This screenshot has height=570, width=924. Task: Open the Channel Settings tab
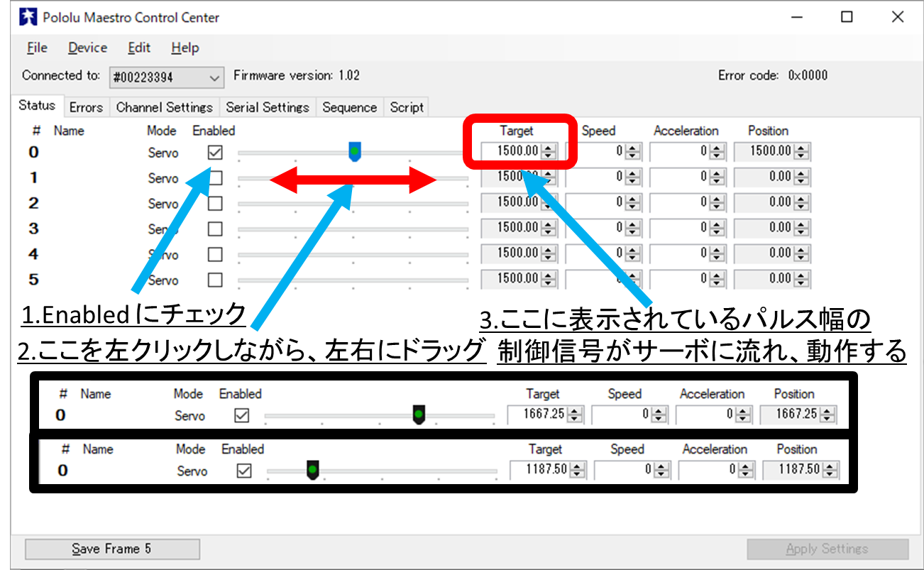(164, 107)
